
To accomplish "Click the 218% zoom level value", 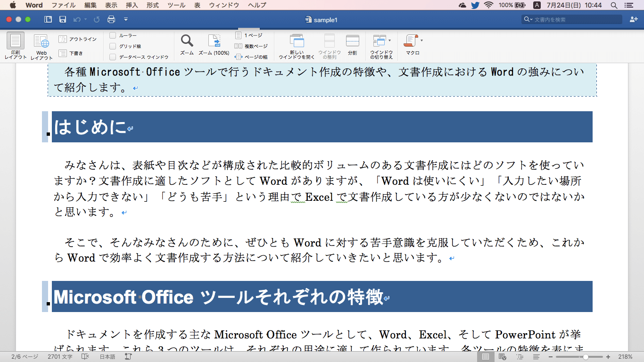I will 625,357.
